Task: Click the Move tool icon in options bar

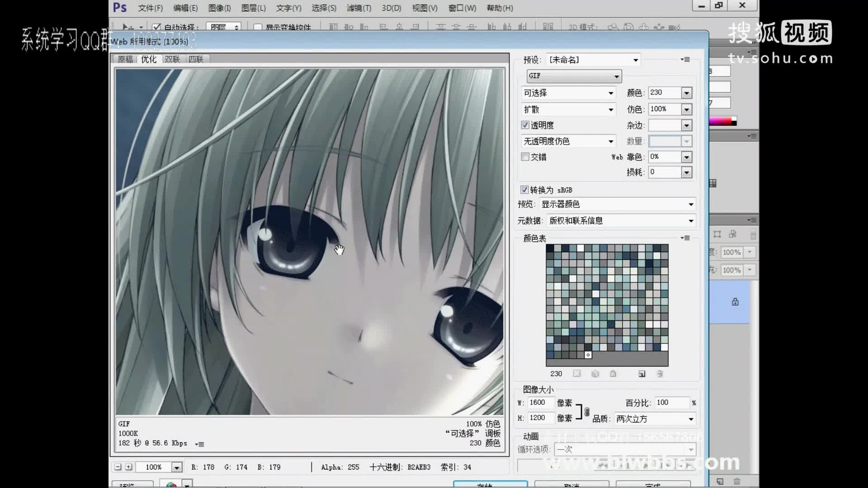Action: pos(127,27)
